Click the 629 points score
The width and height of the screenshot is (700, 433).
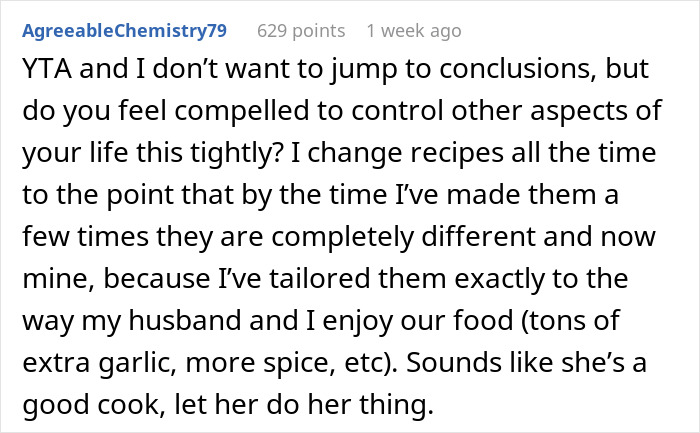click(299, 30)
